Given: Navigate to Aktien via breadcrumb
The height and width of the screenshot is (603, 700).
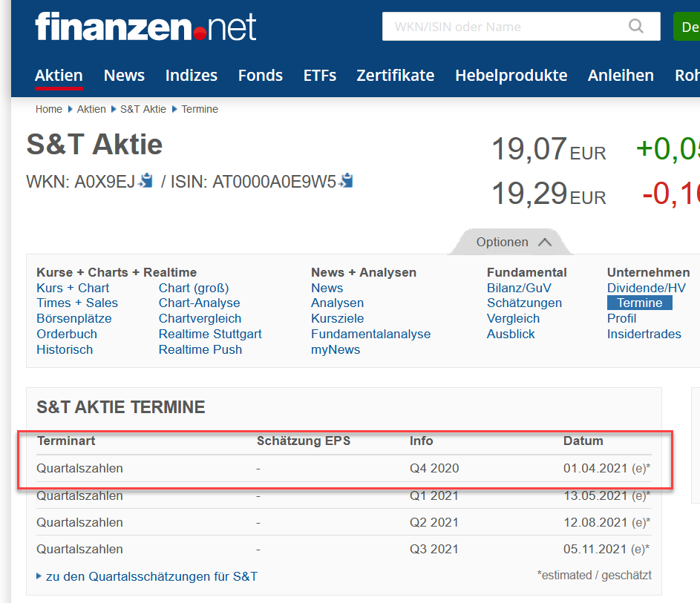Looking at the screenshot, I should [x=91, y=109].
